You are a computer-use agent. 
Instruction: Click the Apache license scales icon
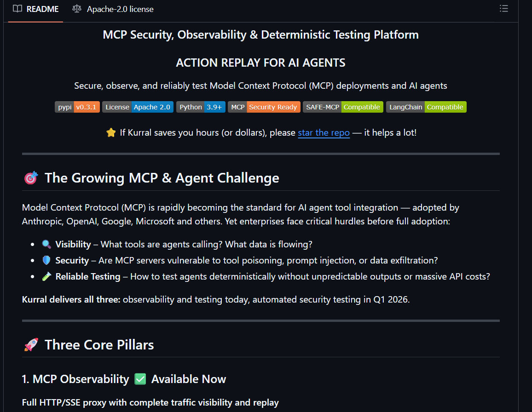click(77, 9)
